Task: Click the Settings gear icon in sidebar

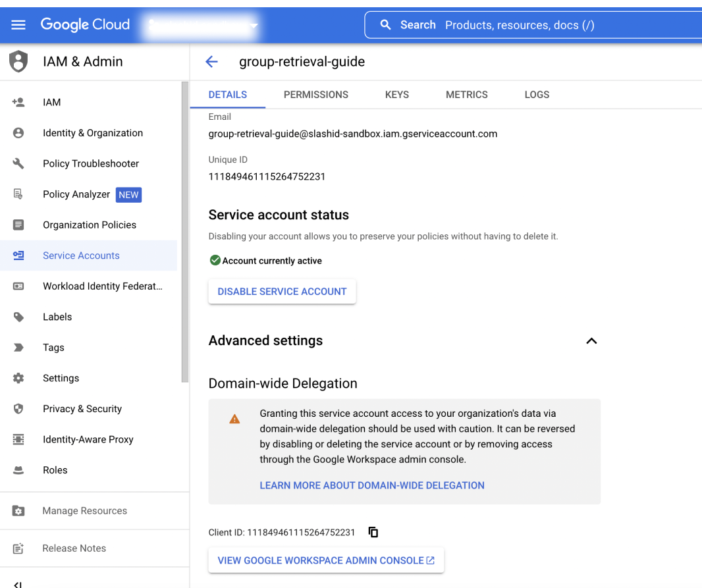Action: 18,378
